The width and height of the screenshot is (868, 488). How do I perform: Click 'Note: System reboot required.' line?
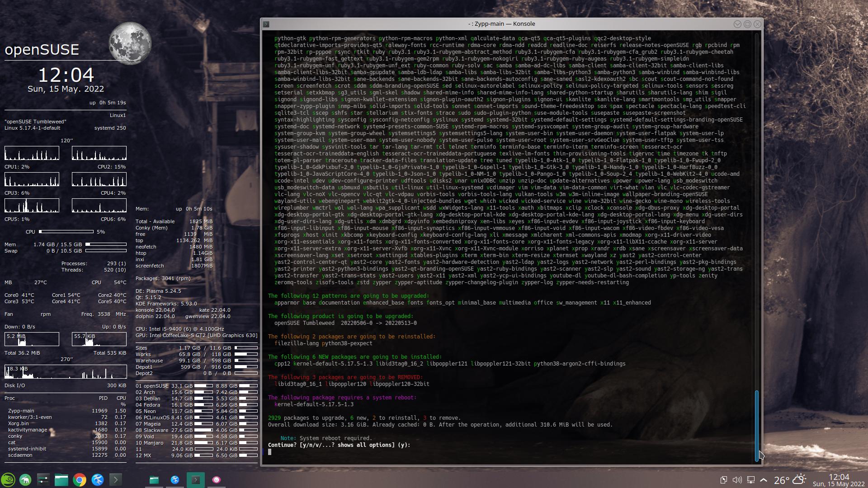tap(326, 438)
